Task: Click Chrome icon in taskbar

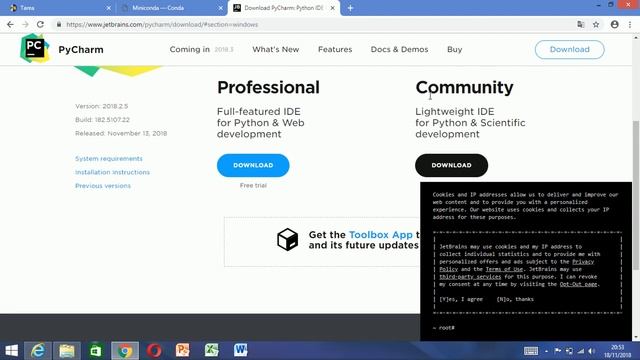Action: (x=125, y=351)
